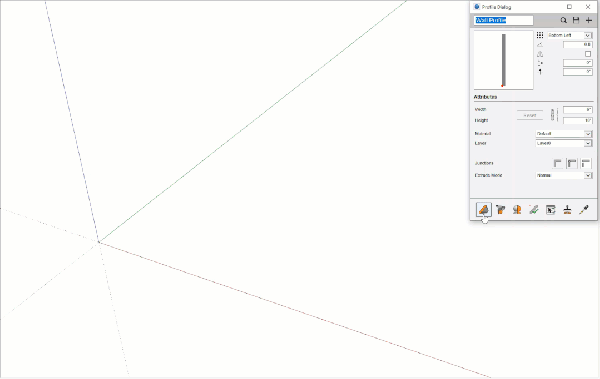Image resolution: width=600 pixels, height=379 pixels.
Task: Choose the second Junctions corner style
Action: 572,163
